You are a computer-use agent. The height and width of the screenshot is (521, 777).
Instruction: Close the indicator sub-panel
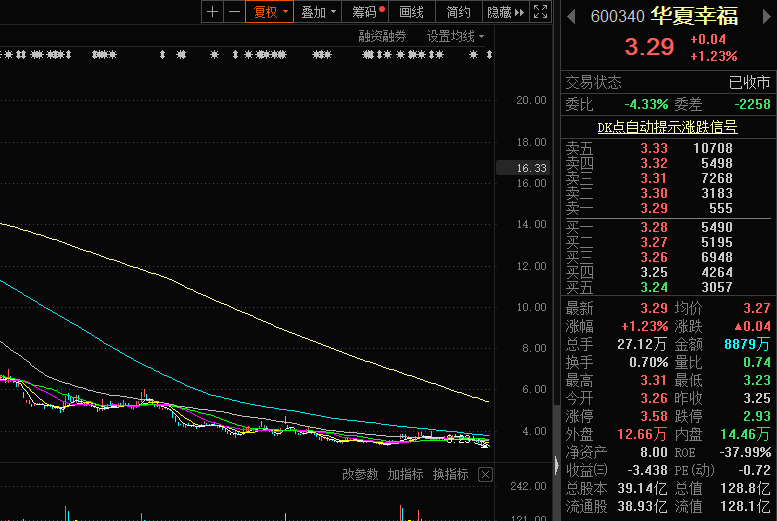(485, 475)
